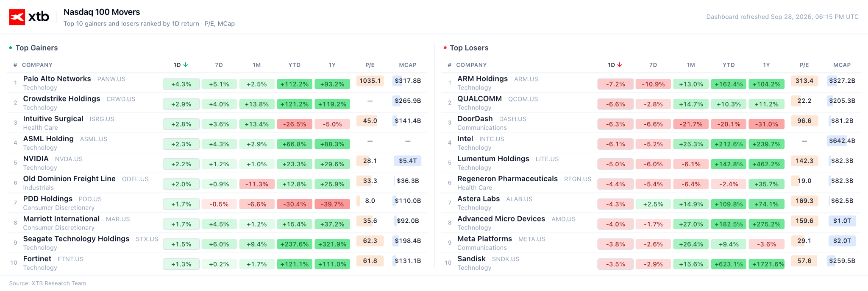Image resolution: width=868 pixels, height=291 pixels.
Task: Click the Source: XTB Research Team footer
Action: click(x=47, y=283)
